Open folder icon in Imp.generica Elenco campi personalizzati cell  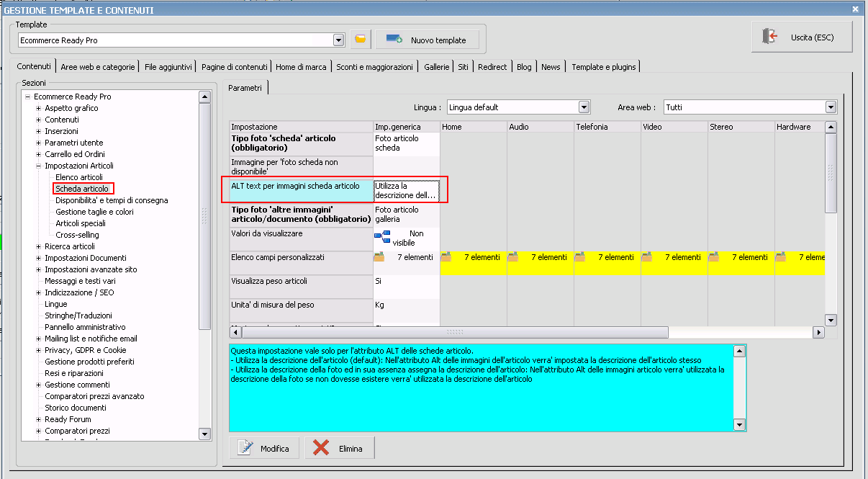click(379, 257)
